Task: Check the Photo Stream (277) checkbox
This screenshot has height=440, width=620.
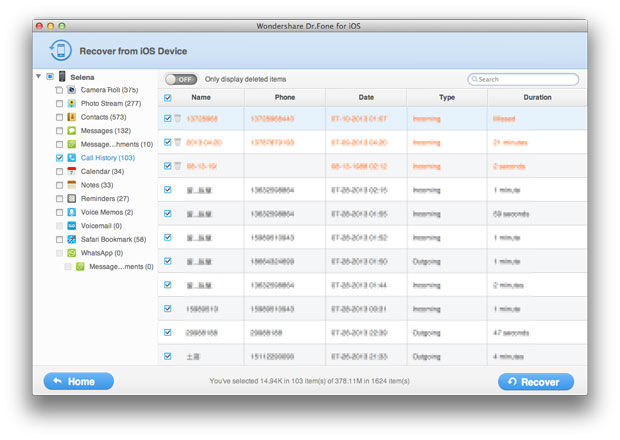Action: (x=59, y=104)
